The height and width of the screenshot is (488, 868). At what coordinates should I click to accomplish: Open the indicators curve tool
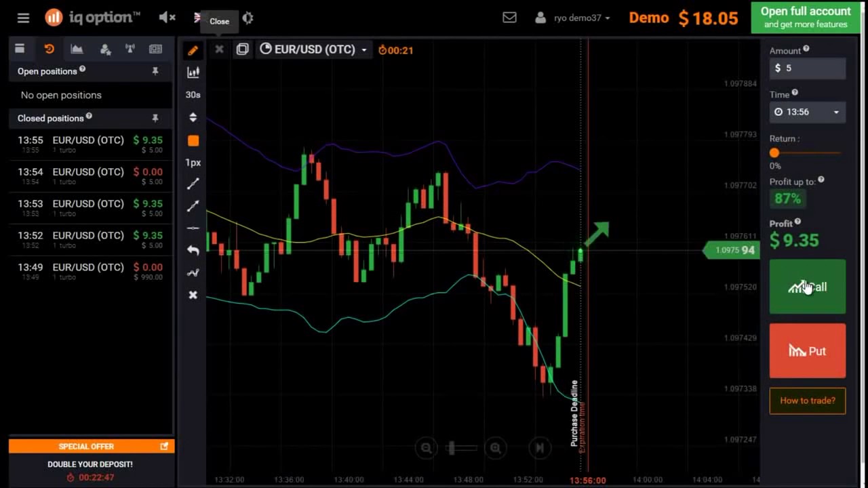pos(193,272)
